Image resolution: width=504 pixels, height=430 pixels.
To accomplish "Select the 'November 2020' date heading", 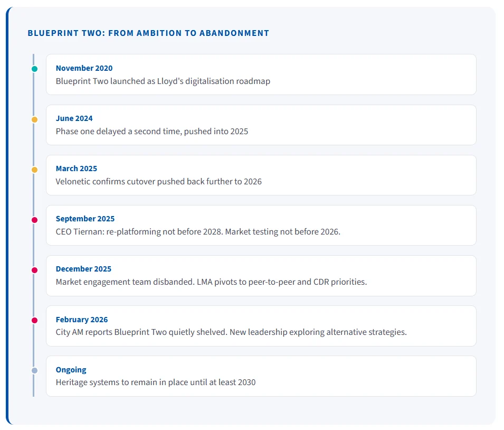I will point(84,68).
